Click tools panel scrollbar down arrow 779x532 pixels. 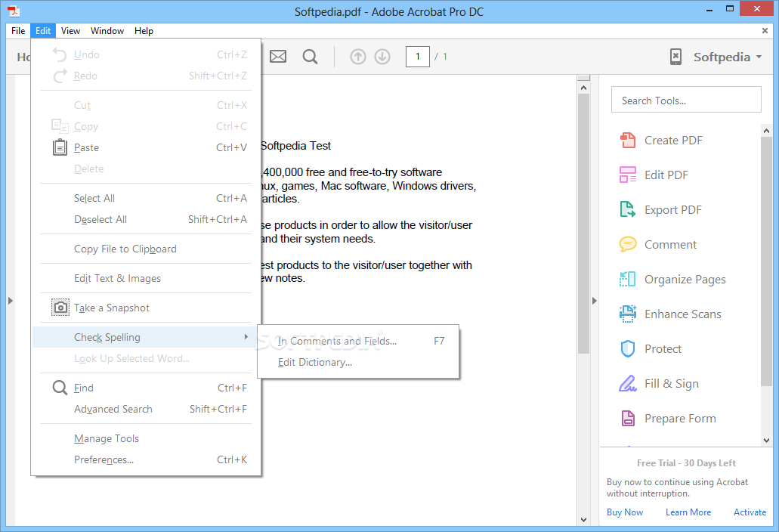[766, 440]
